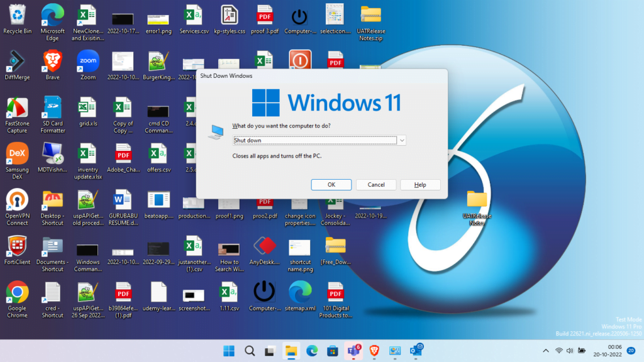Viewport: 644px width, 362px height.
Task: Select the 1.11.csv file icon
Action: pos(229,297)
